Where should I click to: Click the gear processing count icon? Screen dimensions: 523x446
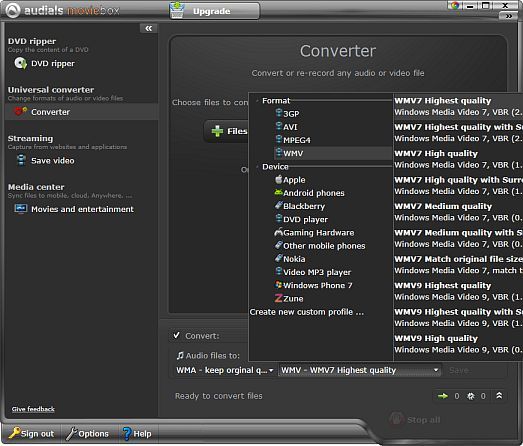(471, 396)
